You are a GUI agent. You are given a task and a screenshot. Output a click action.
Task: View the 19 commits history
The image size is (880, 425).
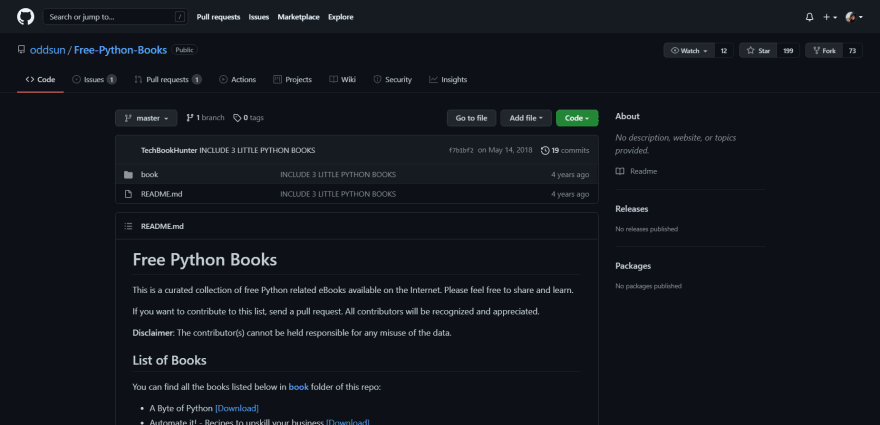point(565,150)
